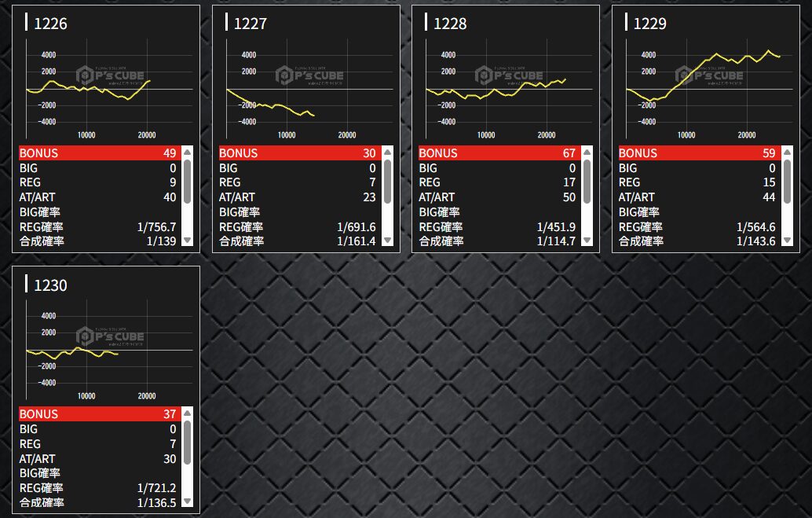
Task: Select machine number 1227 title
Action: click(251, 24)
